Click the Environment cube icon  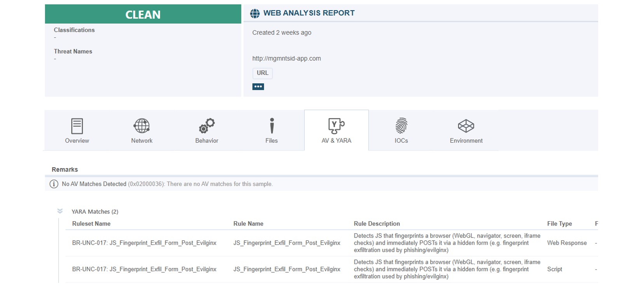click(466, 126)
